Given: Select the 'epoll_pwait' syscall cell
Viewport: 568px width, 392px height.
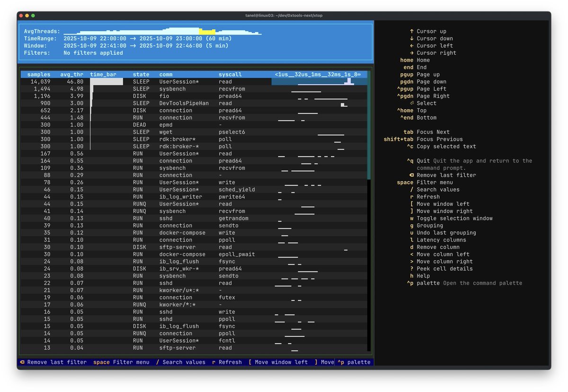Looking at the screenshot, I should (x=237, y=254).
